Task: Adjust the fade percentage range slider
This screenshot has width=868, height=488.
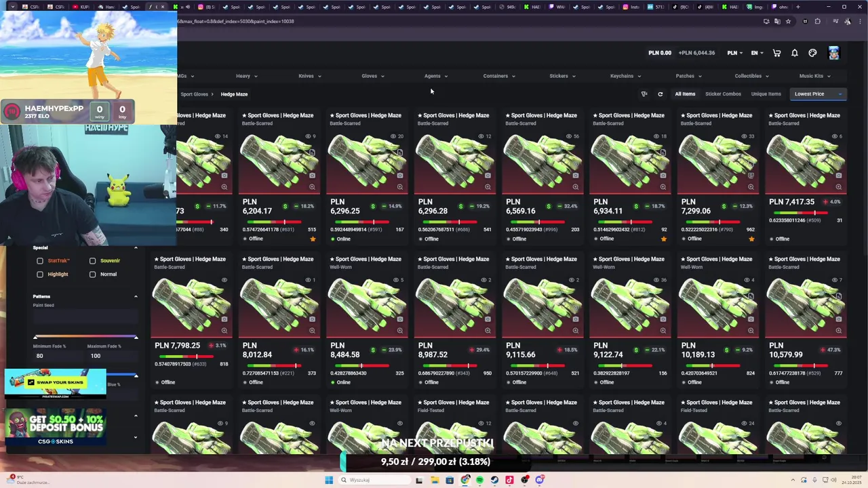Action: 85,337
